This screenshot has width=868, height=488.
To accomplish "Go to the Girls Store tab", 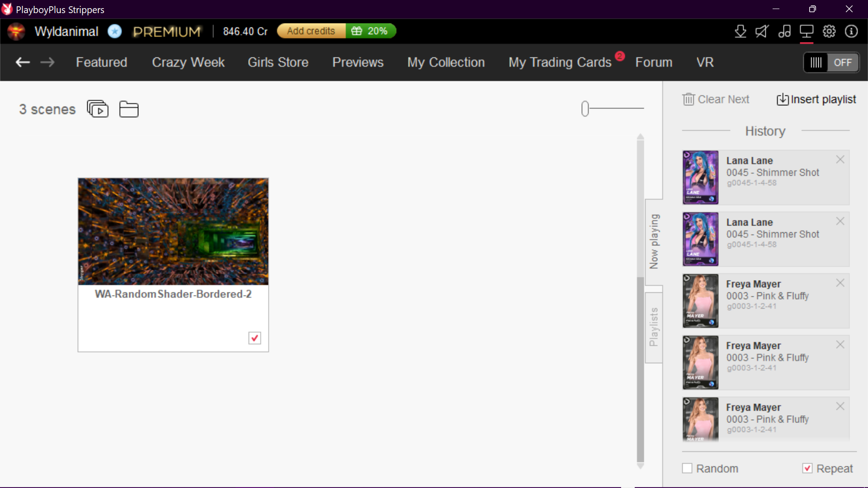I will tap(278, 62).
